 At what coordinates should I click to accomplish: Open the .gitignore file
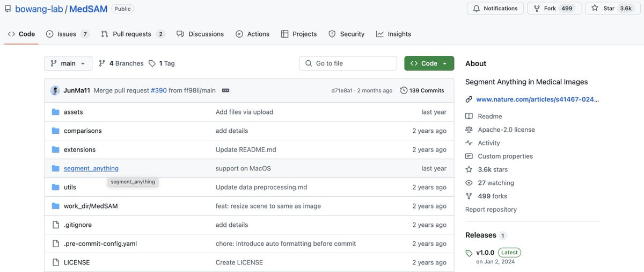[78, 225]
